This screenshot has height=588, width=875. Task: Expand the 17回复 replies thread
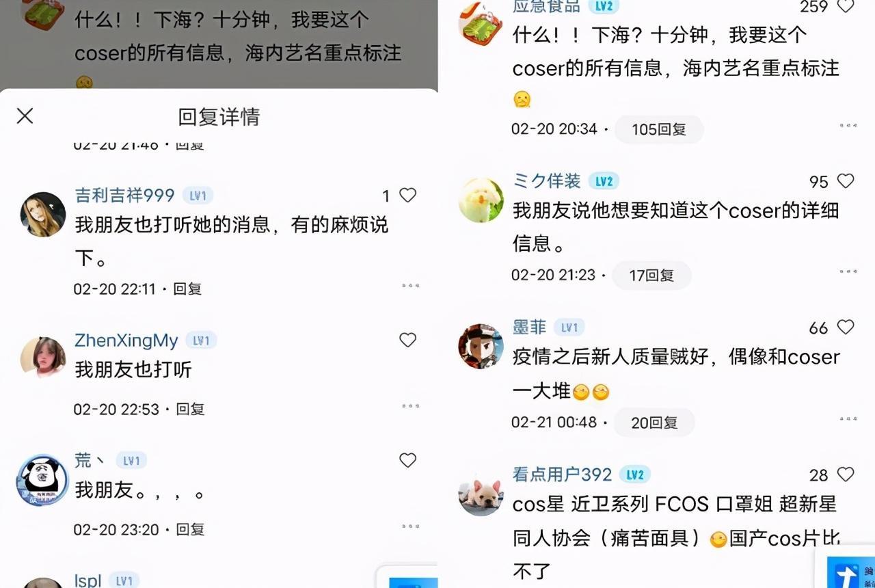(651, 276)
